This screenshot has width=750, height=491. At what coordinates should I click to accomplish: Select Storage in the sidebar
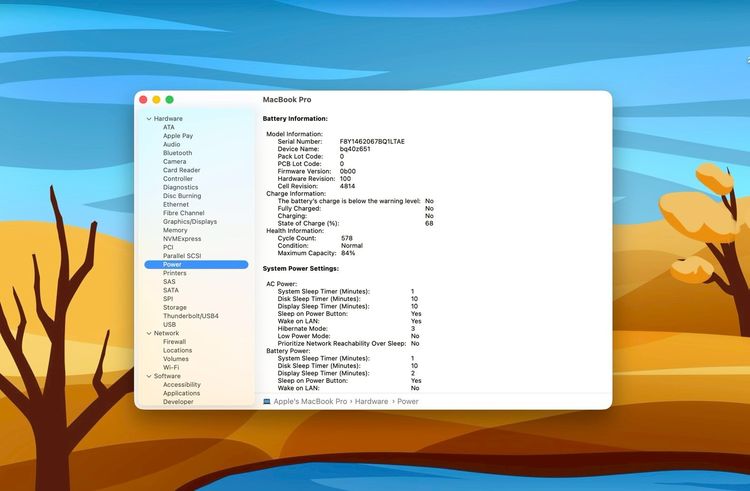click(x=175, y=307)
